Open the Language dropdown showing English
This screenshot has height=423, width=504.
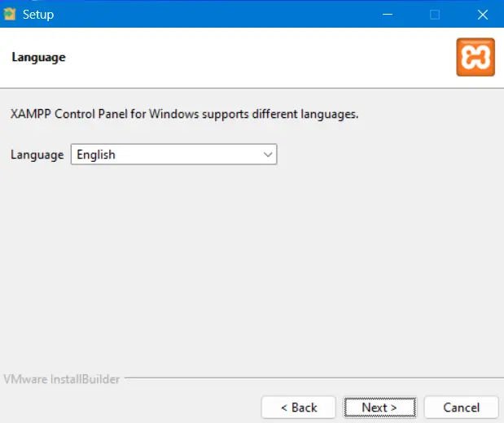(x=173, y=155)
